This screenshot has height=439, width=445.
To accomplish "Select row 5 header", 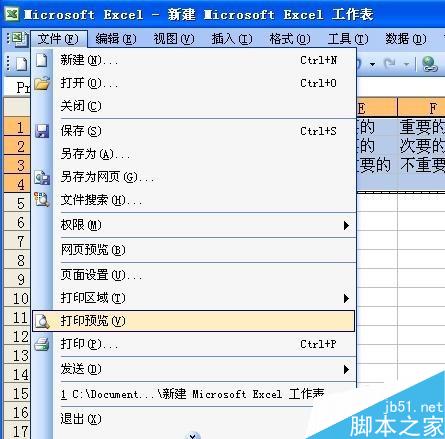I will 17,203.
